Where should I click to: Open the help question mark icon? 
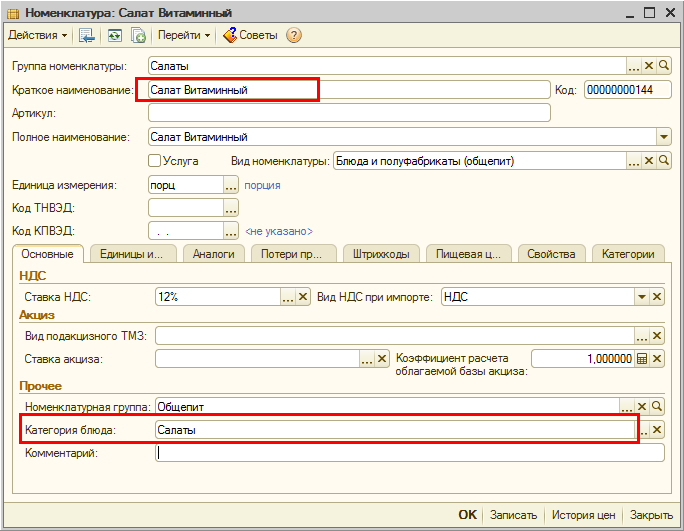(294, 35)
